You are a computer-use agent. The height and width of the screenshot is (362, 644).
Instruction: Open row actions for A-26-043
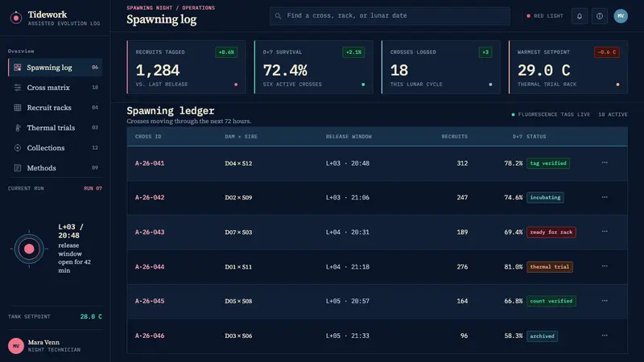tap(605, 232)
